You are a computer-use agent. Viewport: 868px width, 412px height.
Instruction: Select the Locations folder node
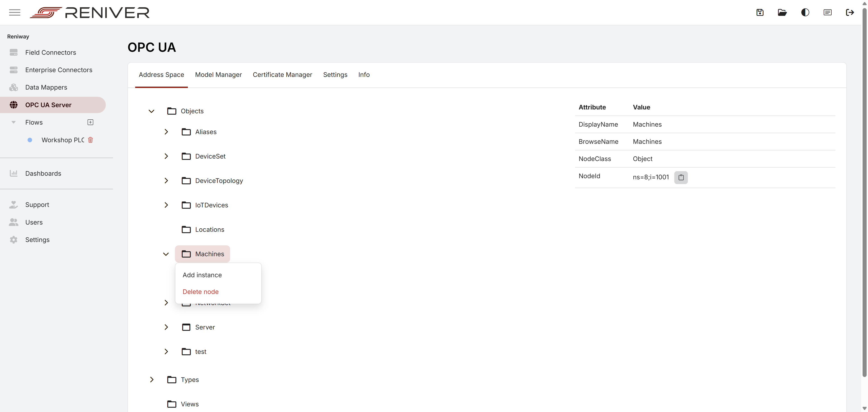coord(210,229)
